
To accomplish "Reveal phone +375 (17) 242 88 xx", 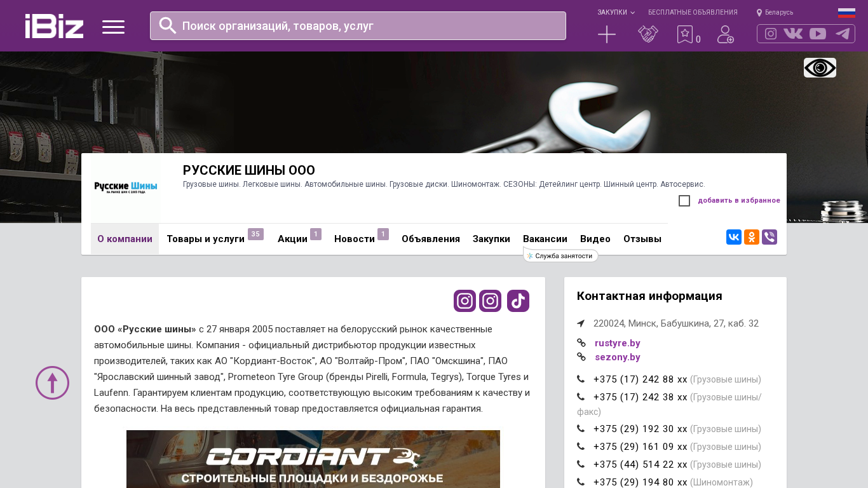I will (641, 379).
